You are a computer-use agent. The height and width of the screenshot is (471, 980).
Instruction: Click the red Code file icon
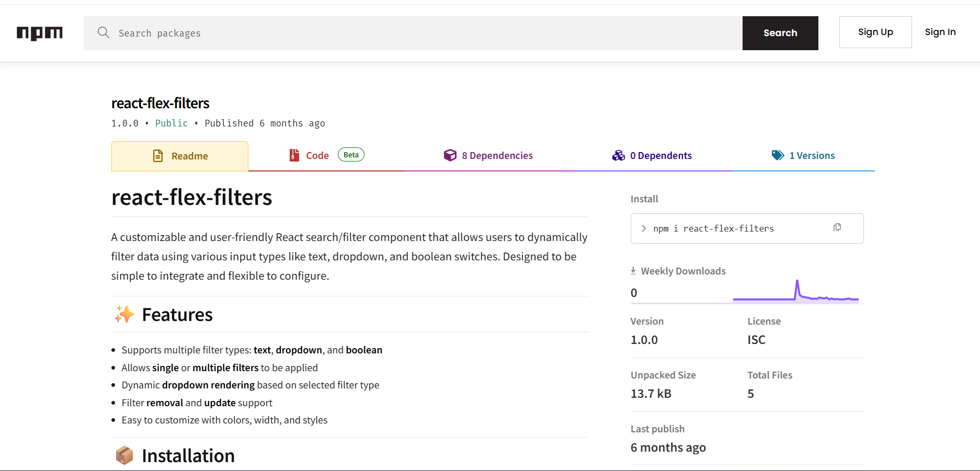(294, 155)
